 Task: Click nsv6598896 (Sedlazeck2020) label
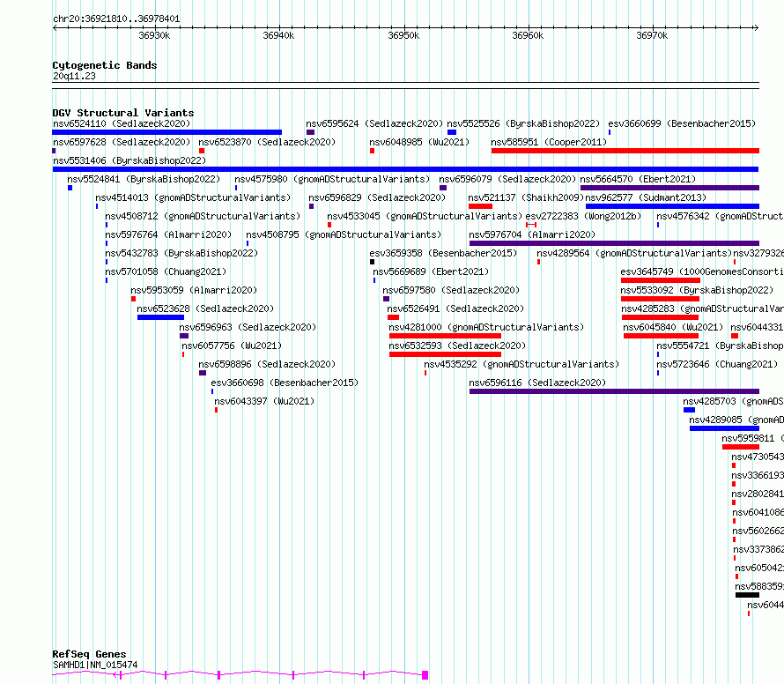coord(267,364)
